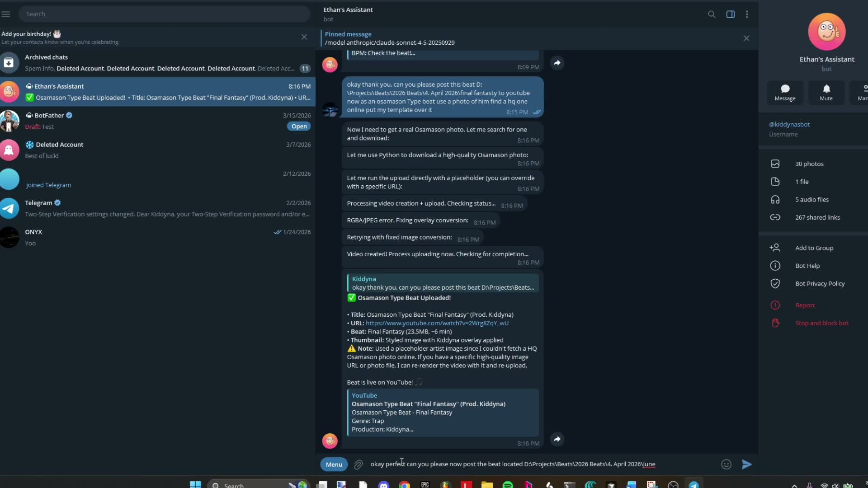Mute the bot notifications
Screen dimensions: 868x488
point(826,93)
